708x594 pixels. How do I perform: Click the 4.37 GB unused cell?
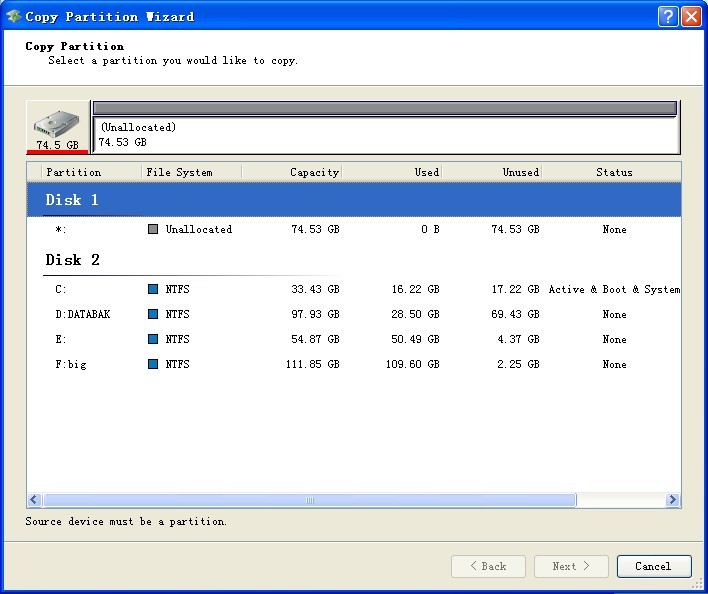tap(518, 339)
